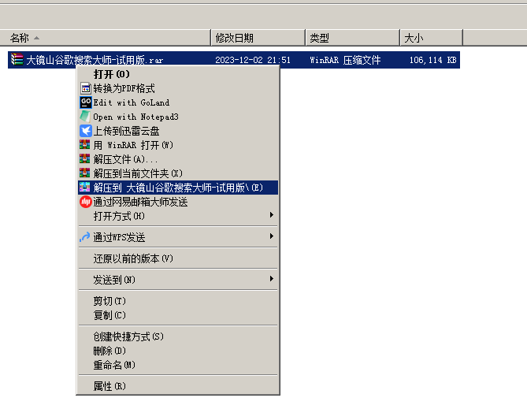Expand the 通过WPS发送 submenu arrow
This screenshot has height=420, width=527.
(x=271, y=237)
